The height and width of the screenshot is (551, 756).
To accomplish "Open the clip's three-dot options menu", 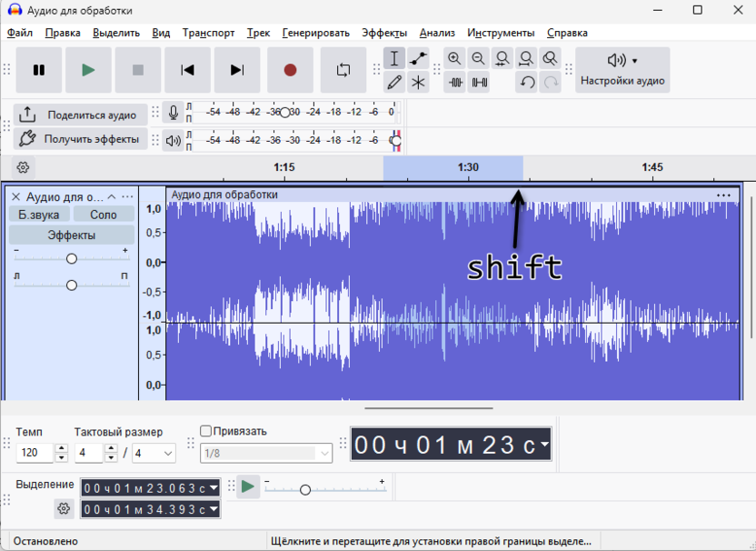I will click(723, 195).
